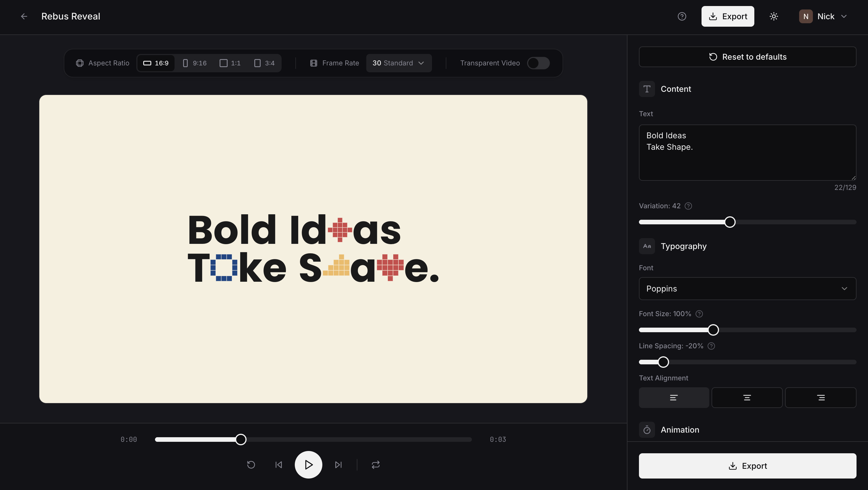
Task: Open the Poppins font dropdown
Action: (x=747, y=289)
